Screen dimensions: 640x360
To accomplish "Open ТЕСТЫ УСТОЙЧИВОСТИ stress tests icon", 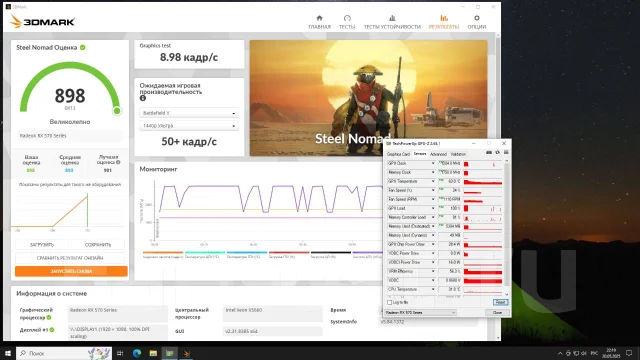I will click(392, 18).
